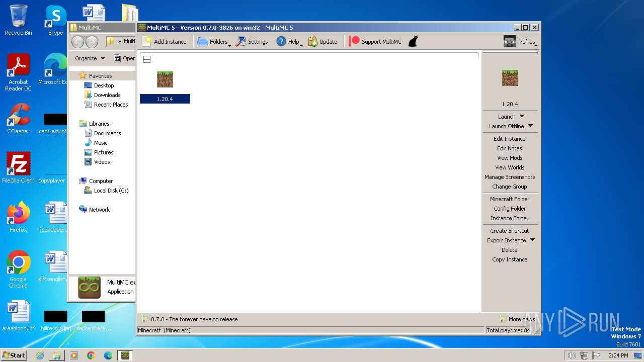This screenshot has width=644, height=362.
Task: Click Export Instance button
Action: tap(506, 240)
